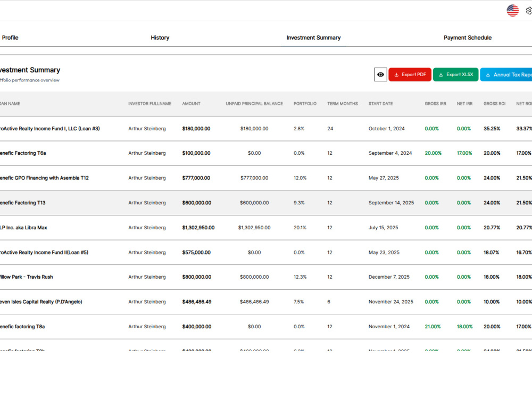
Task: Sort by the Start Date column header
Action: [381, 104]
